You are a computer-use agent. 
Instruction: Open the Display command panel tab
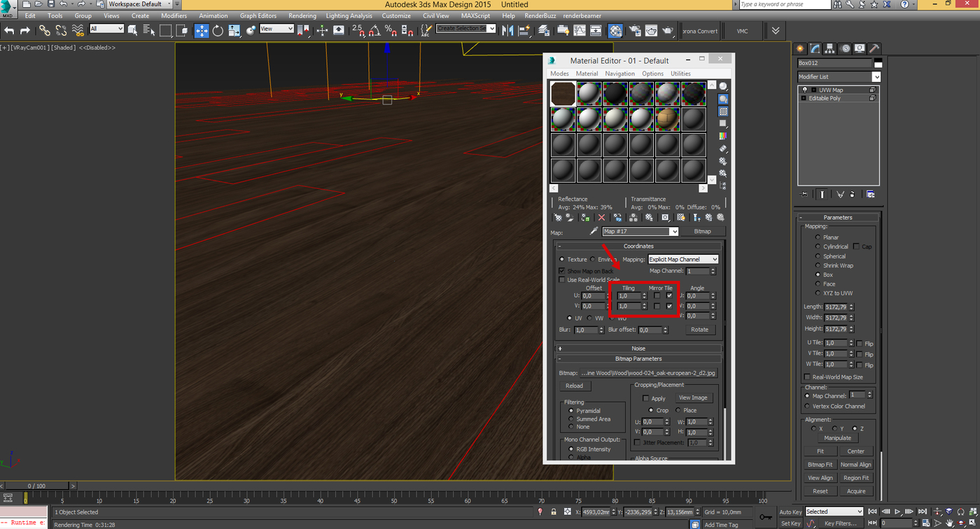(x=860, y=48)
